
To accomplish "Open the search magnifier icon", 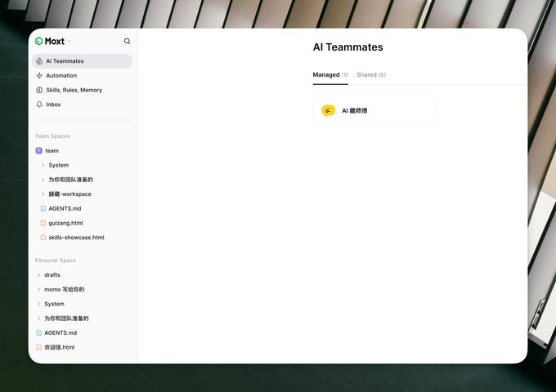I will (127, 41).
